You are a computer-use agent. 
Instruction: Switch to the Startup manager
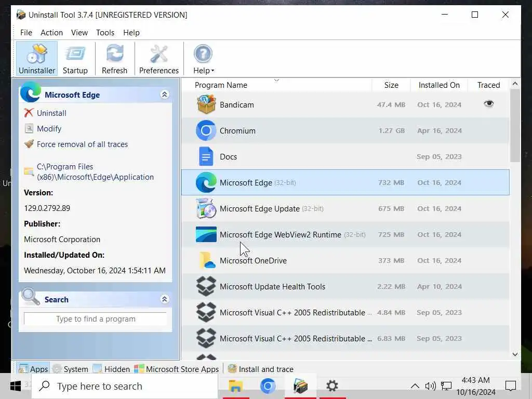[x=75, y=58]
